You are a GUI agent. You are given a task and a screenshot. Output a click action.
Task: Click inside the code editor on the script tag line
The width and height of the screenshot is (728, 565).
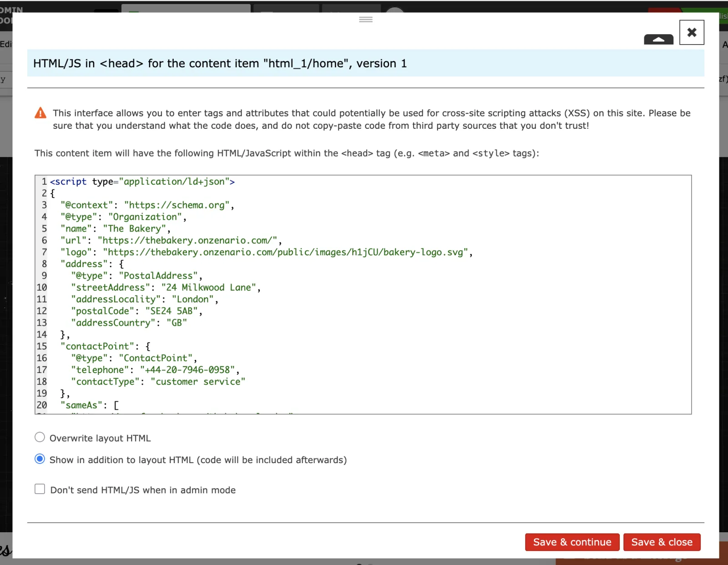pos(142,182)
